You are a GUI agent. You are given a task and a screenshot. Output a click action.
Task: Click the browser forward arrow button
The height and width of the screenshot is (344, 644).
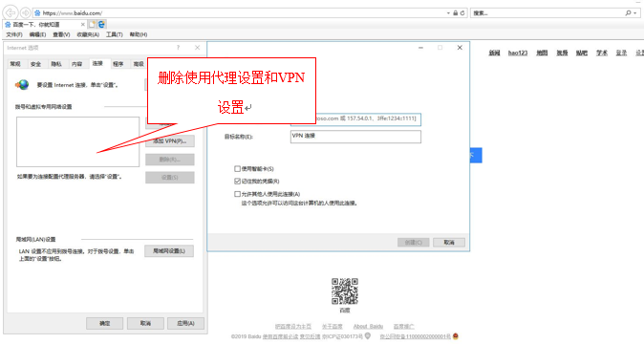tap(26, 13)
